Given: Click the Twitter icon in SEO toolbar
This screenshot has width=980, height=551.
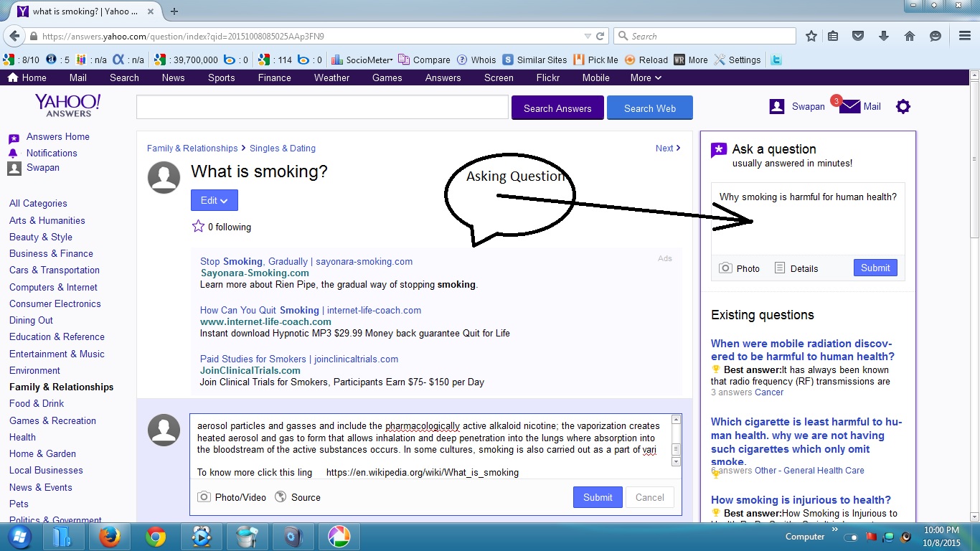Looking at the screenshot, I should (x=775, y=60).
